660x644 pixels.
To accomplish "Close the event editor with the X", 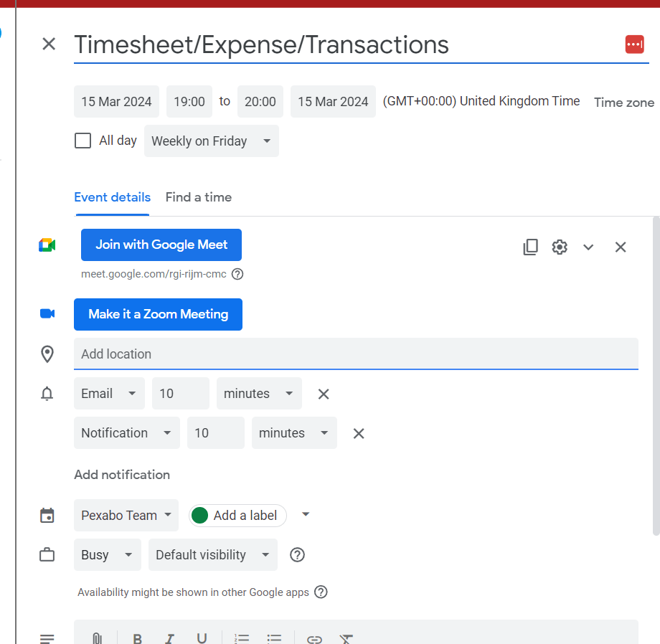I will click(49, 44).
